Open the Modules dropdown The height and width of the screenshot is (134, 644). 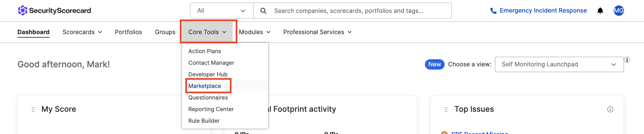point(255,32)
